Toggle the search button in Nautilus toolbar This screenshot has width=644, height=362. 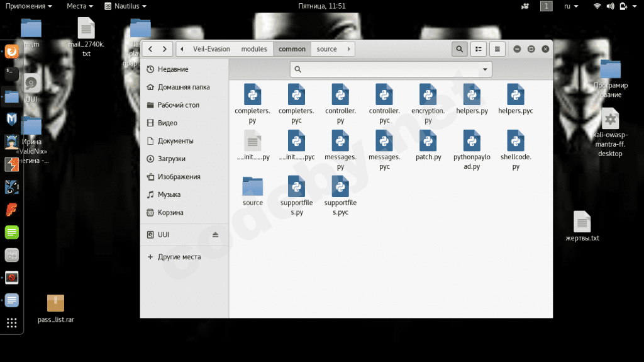coord(459,49)
